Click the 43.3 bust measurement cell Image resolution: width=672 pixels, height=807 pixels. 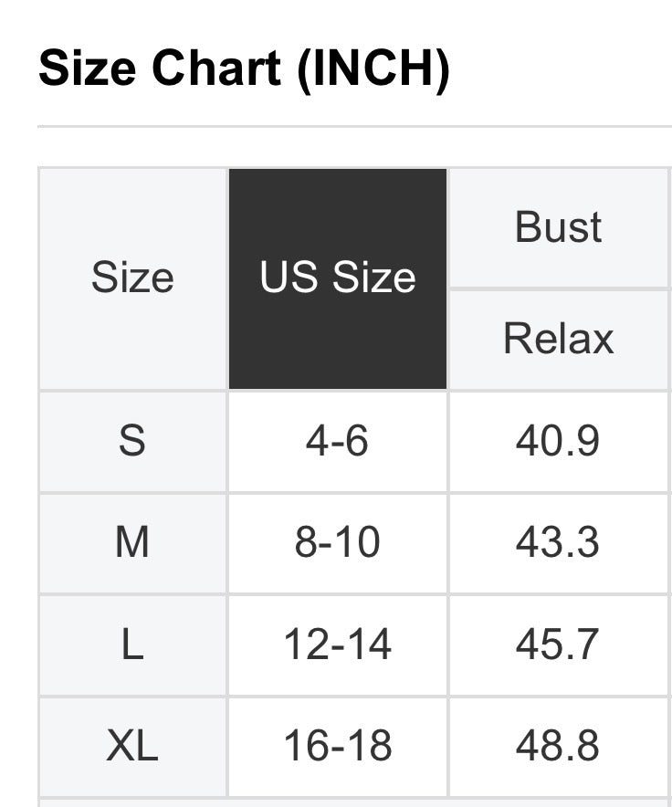[x=559, y=543]
